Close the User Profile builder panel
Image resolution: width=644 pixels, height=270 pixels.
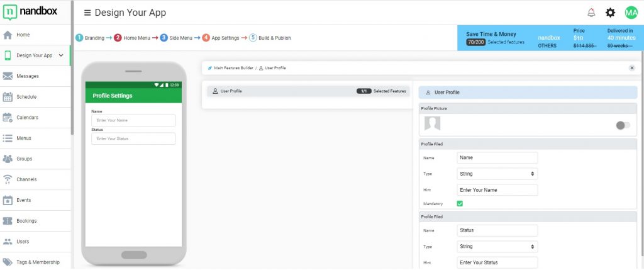[632, 68]
